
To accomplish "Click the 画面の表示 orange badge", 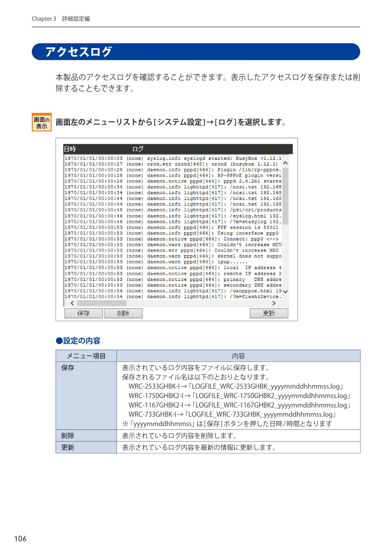I will 42,122.
